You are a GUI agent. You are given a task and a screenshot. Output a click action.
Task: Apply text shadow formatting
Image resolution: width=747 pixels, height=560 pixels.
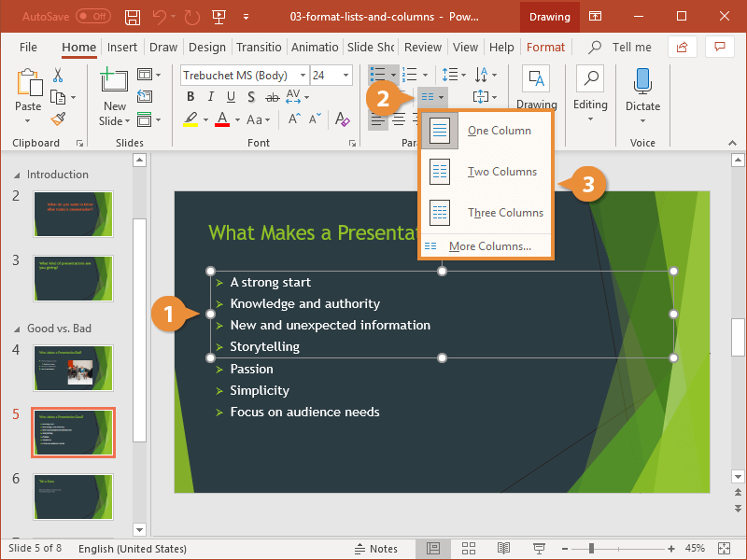tap(251, 97)
